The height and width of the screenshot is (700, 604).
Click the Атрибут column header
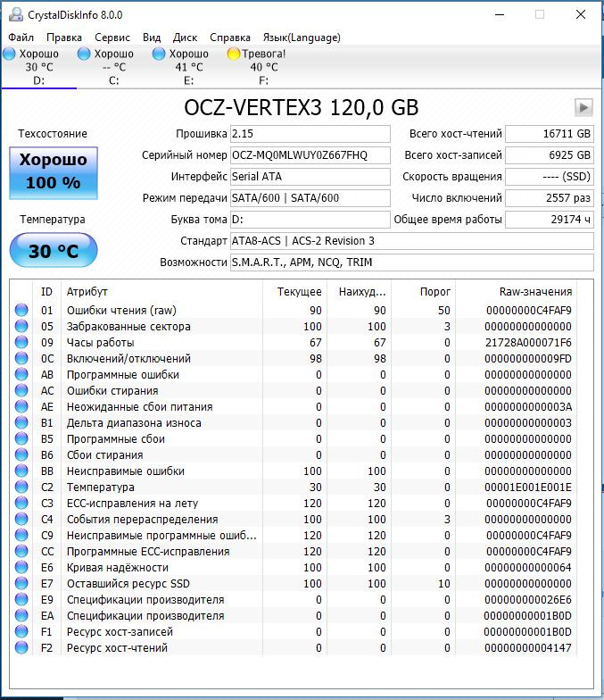(x=162, y=291)
